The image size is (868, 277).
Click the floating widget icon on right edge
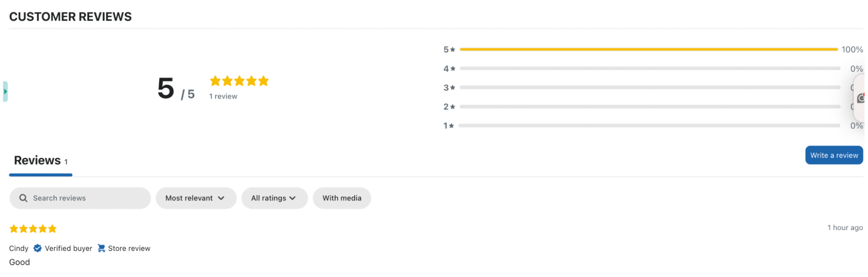tap(861, 98)
